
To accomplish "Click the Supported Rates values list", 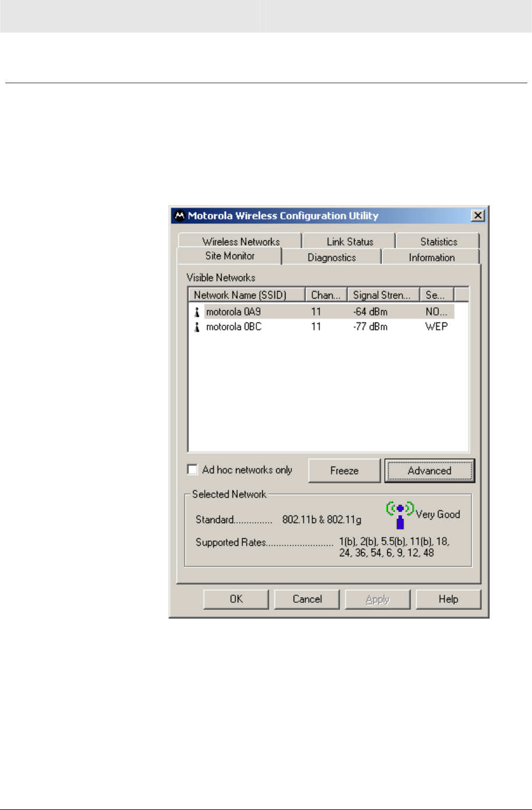I will (394, 547).
